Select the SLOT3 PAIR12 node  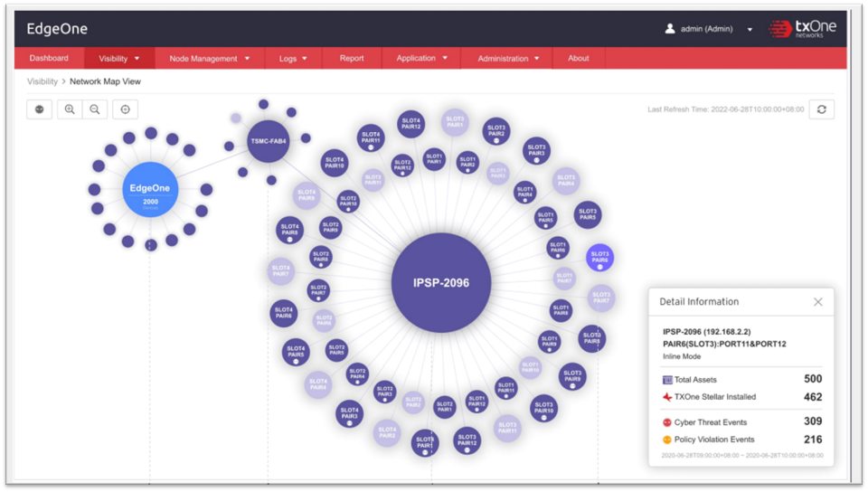point(467,440)
